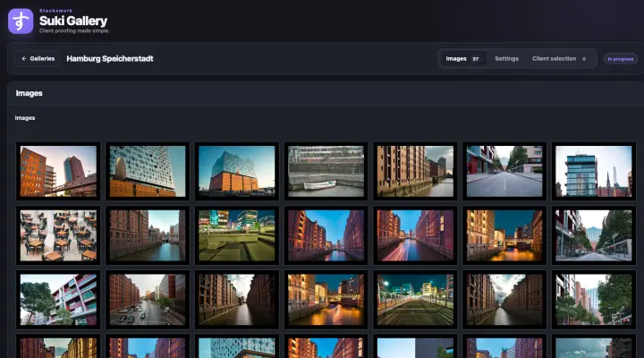
Task: Click the Images section heading
Action: point(30,93)
